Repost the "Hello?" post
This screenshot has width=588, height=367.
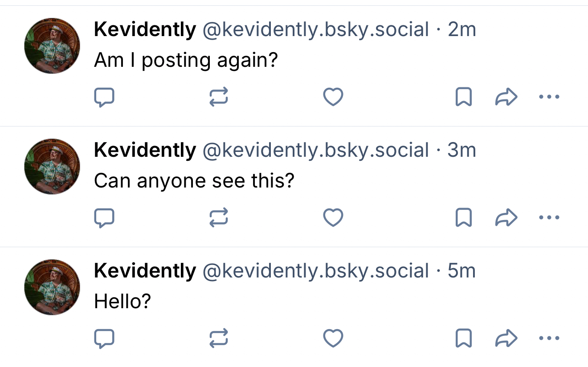(219, 338)
